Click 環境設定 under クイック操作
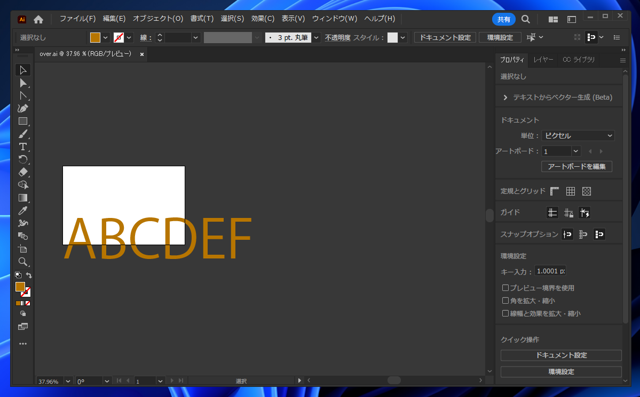The height and width of the screenshot is (397, 640). (x=561, y=372)
